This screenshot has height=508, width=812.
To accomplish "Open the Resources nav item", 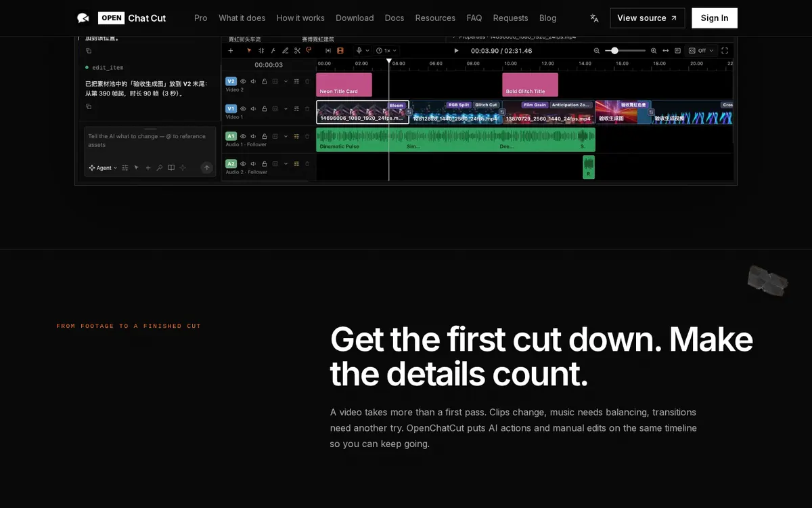I will [435, 18].
